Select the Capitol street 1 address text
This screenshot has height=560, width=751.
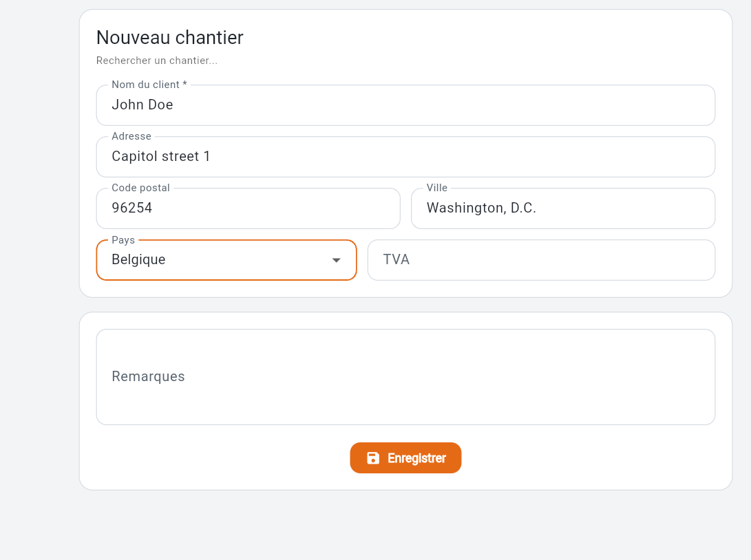[x=161, y=156]
